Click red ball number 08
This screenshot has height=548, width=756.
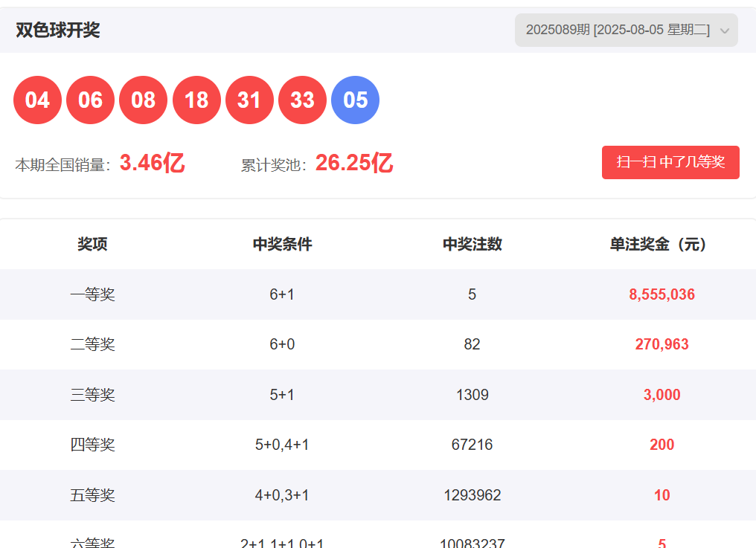(144, 100)
